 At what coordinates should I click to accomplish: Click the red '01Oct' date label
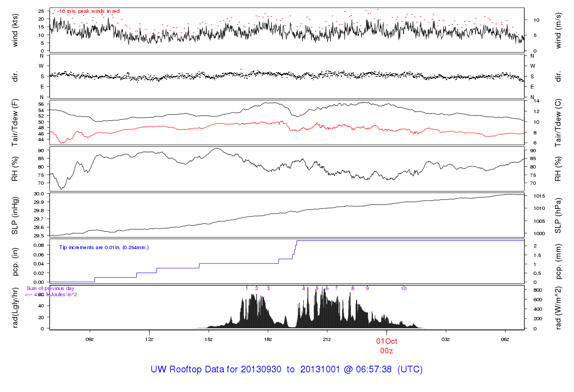coord(387,341)
